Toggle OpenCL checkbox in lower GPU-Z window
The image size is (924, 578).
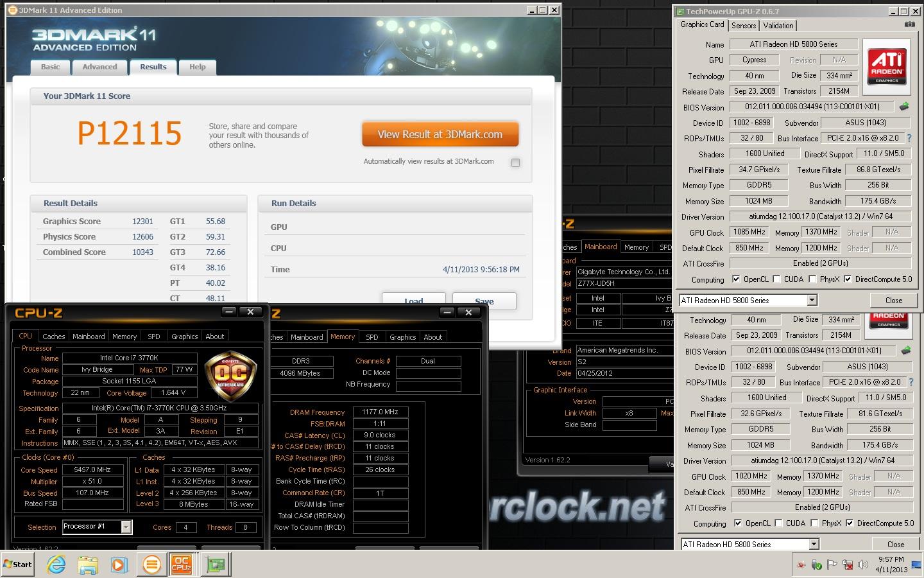[x=738, y=523]
